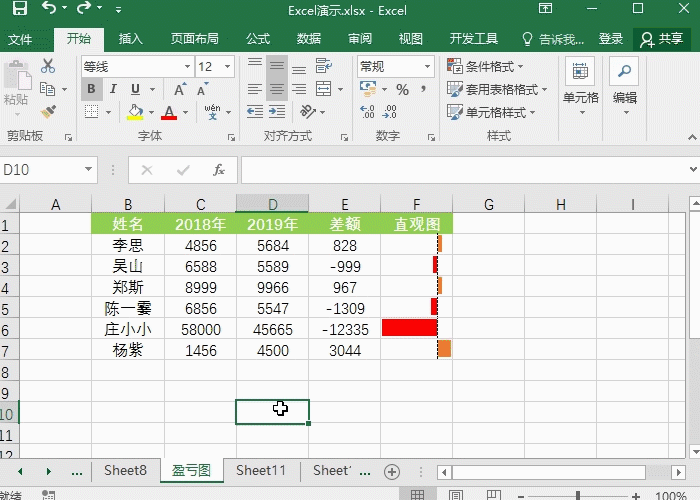Click the yellow fill color swatch
Screen dimensions: 700x500
(135, 112)
